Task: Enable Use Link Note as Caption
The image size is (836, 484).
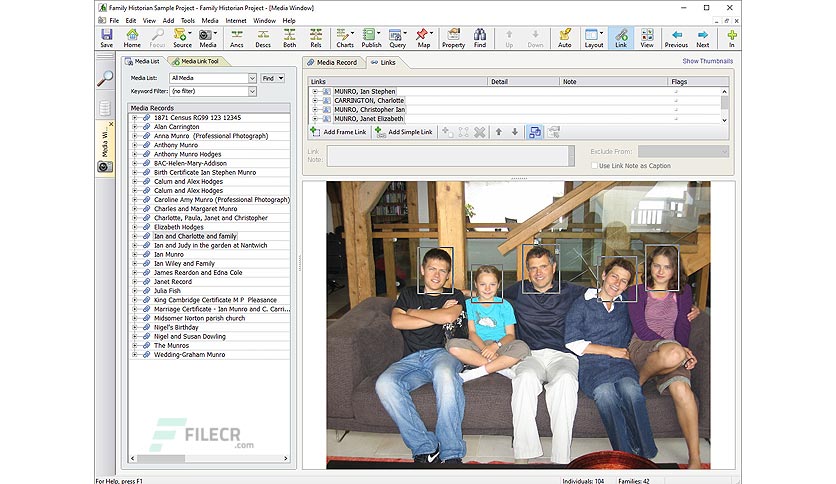Action: tap(594, 166)
